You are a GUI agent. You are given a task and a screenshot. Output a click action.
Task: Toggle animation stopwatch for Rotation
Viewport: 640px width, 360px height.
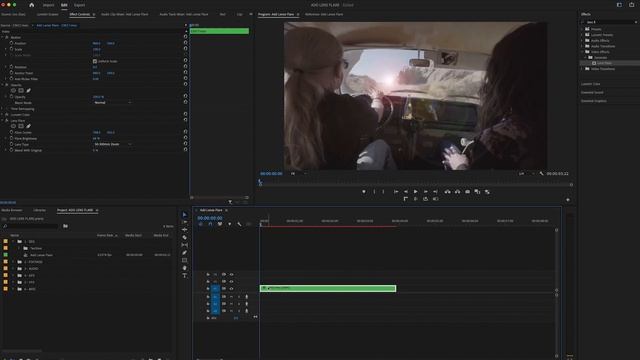click(x=11, y=67)
